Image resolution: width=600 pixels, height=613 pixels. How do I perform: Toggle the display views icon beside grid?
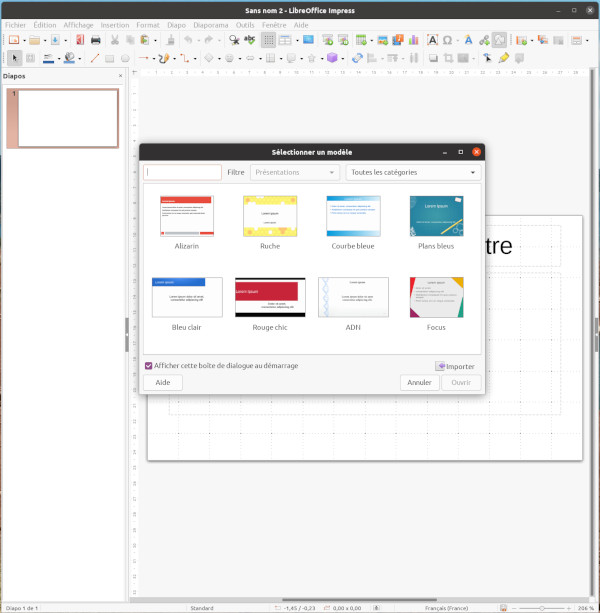tap(285, 40)
